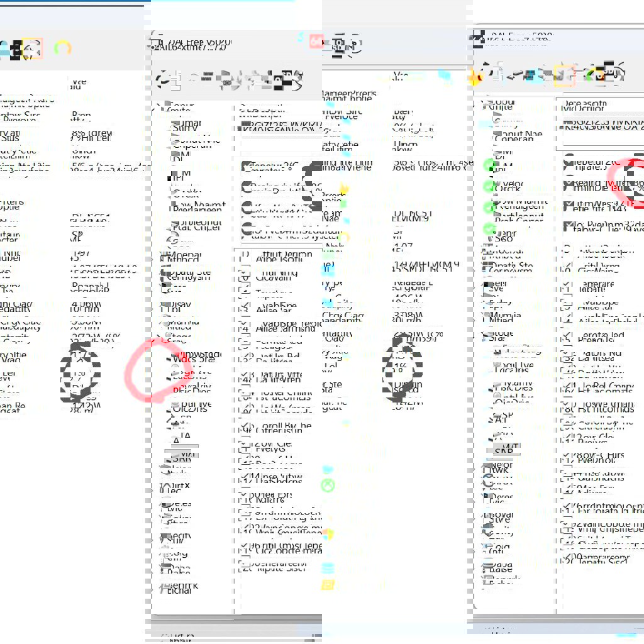Click the blue database stack icon
644x644 pixels.
(328, 568)
